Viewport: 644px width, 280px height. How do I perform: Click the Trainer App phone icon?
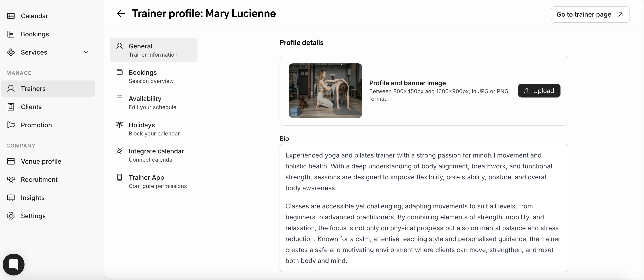(120, 177)
